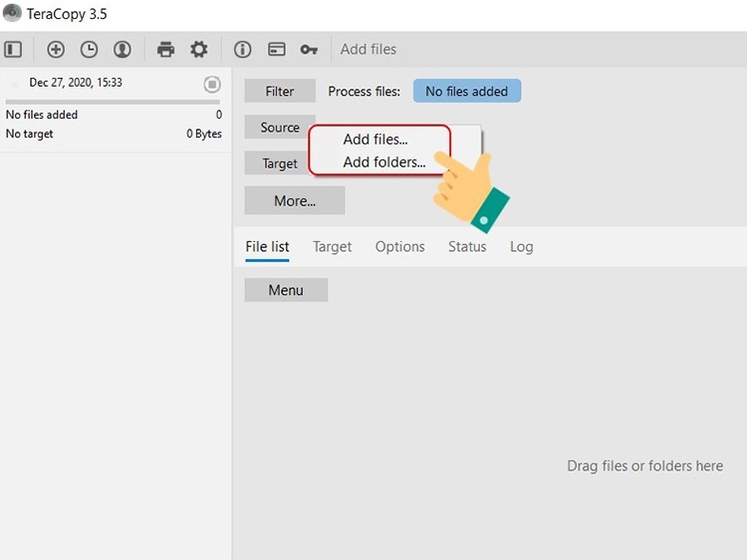Click the 0 Bytes size value
The width and height of the screenshot is (747, 560).
[204, 134]
